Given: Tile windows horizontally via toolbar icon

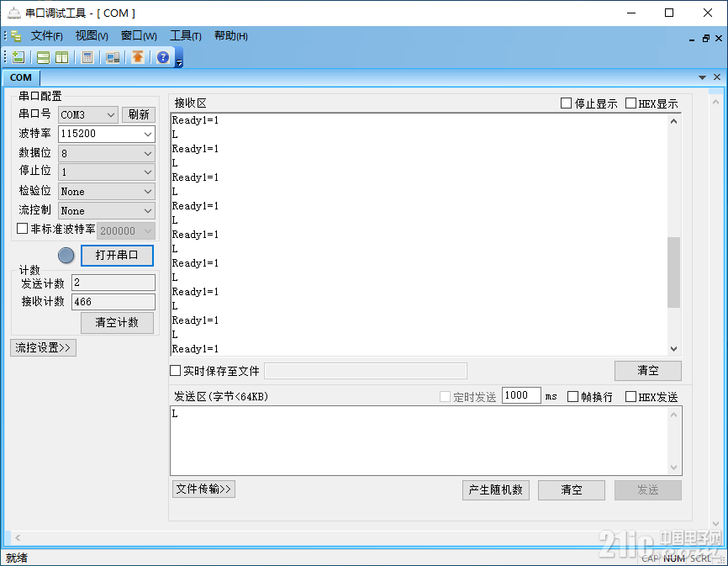Looking at the screenshot, I should (43, 57).
